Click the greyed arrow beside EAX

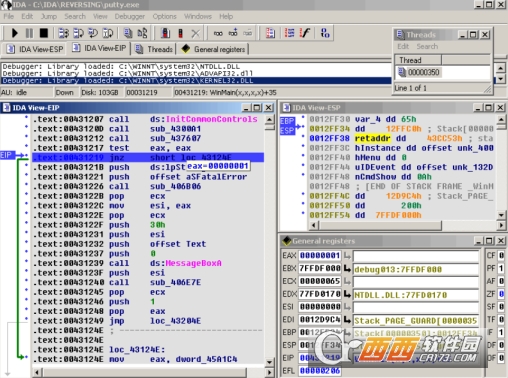(x=347, y=256)
